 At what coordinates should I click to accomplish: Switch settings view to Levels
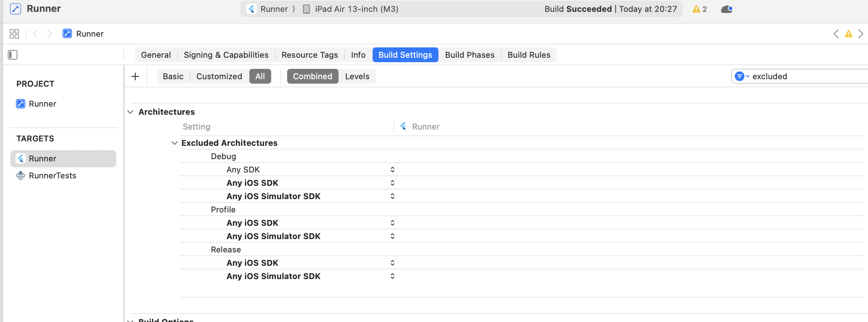(357, 76)
